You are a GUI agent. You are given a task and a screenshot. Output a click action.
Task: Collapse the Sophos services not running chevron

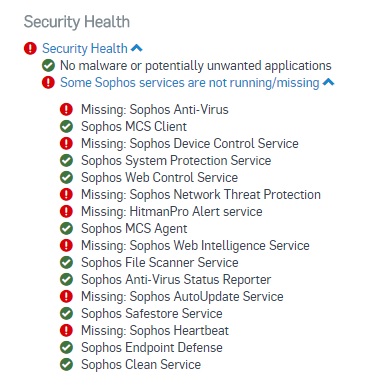click(329, 82)
